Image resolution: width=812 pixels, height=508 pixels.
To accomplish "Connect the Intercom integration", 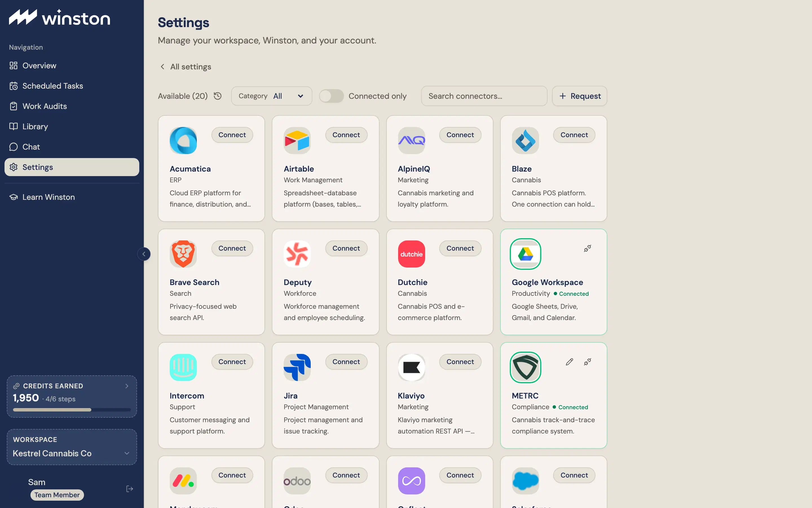I will point(232,362).
